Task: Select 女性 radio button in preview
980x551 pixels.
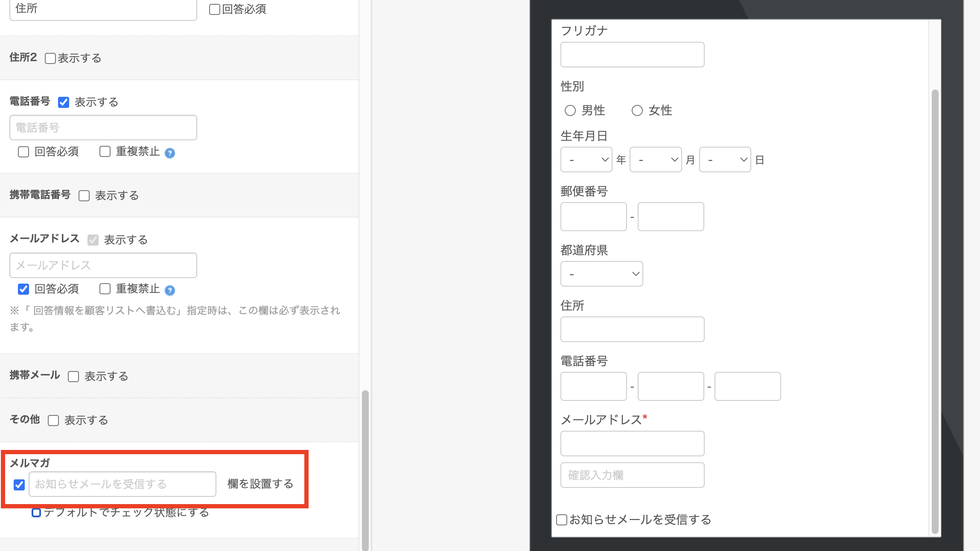Action: [x=637, y=111]
